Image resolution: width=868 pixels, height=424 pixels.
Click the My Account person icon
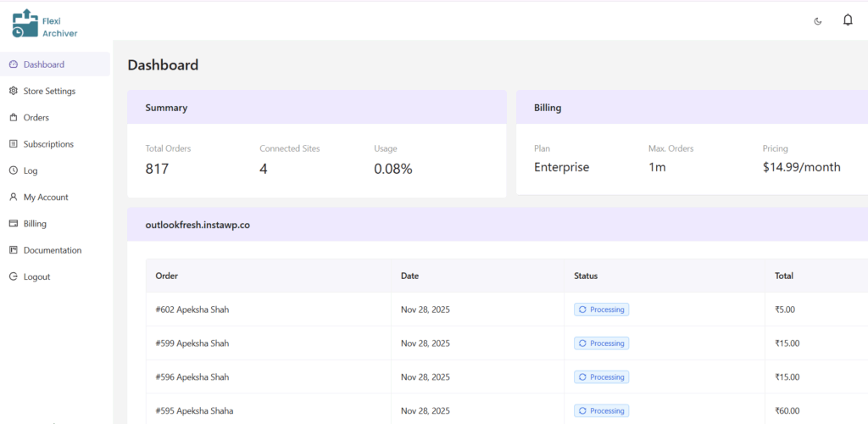(x=14, y=197)
